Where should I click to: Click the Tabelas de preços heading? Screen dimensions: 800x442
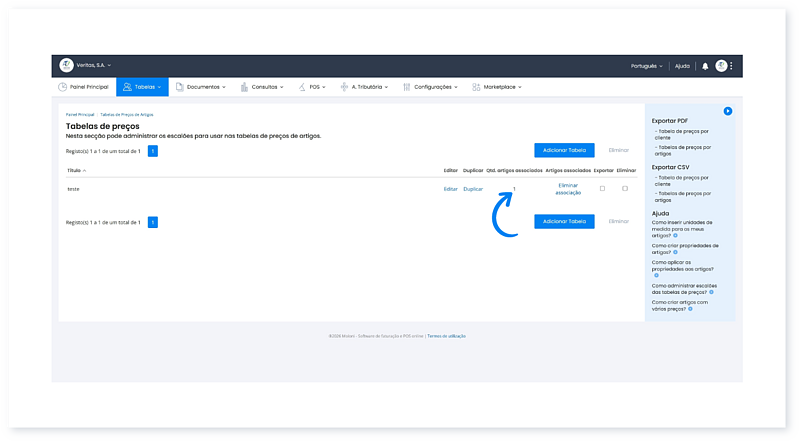tap(103, 126)
